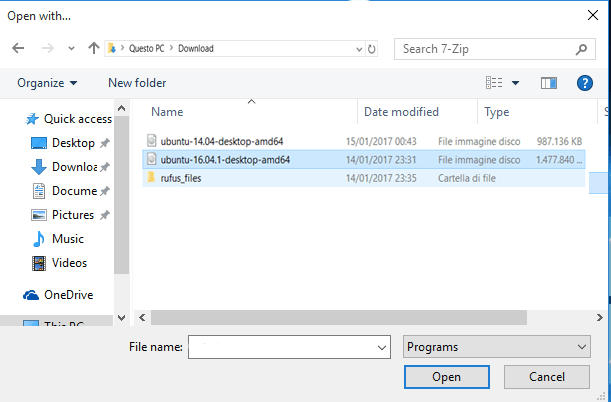Expand the address bar history dropdown
This screenshot has height=402, width=611.
pos(359,49)
